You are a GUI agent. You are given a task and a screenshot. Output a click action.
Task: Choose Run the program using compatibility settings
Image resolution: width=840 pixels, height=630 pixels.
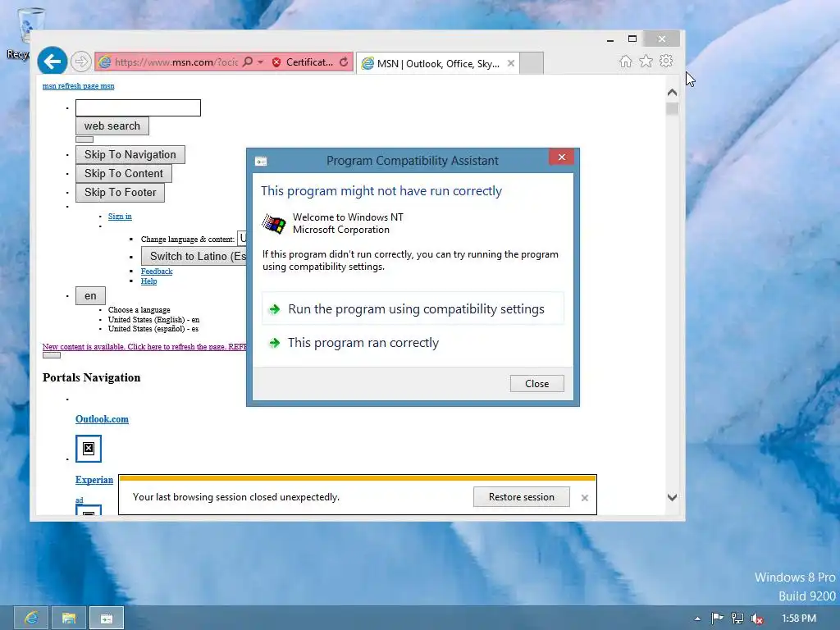pos(413,309)
